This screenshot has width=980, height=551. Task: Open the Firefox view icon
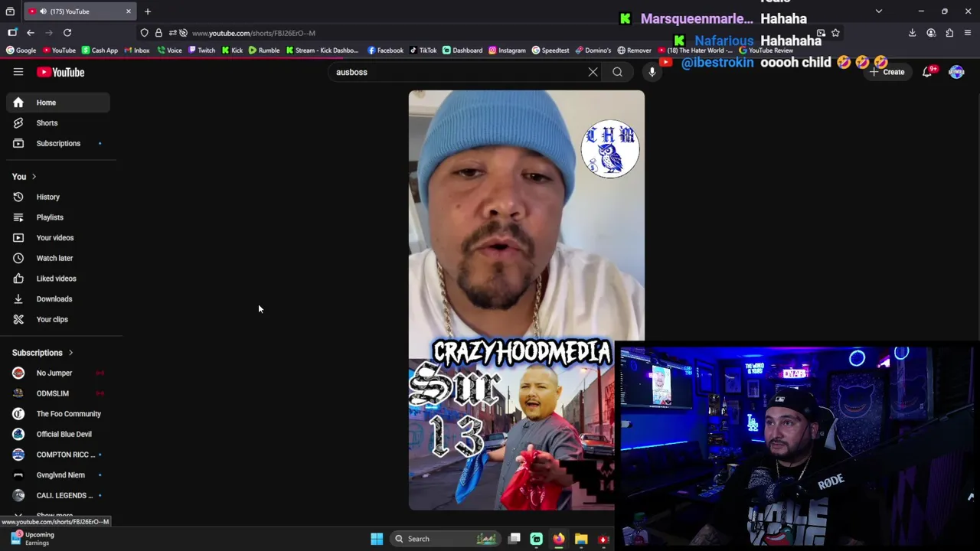[10, 11]
